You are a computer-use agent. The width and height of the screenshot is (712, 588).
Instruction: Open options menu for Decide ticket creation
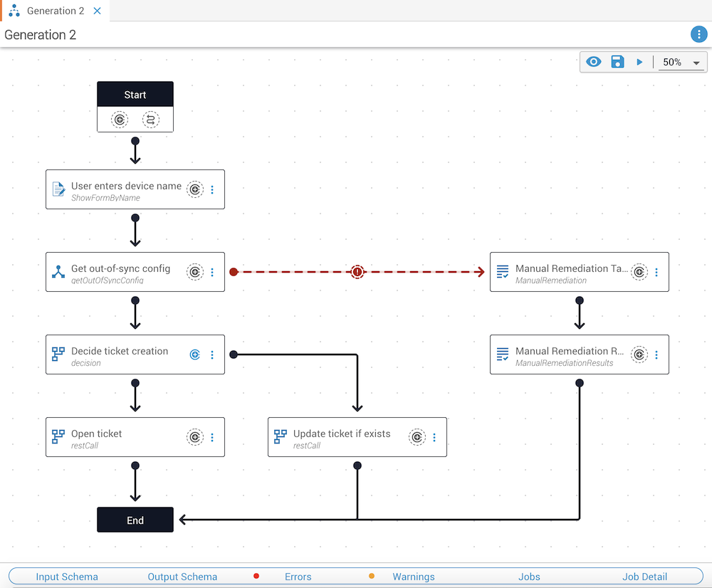click(x=212, y=355)
